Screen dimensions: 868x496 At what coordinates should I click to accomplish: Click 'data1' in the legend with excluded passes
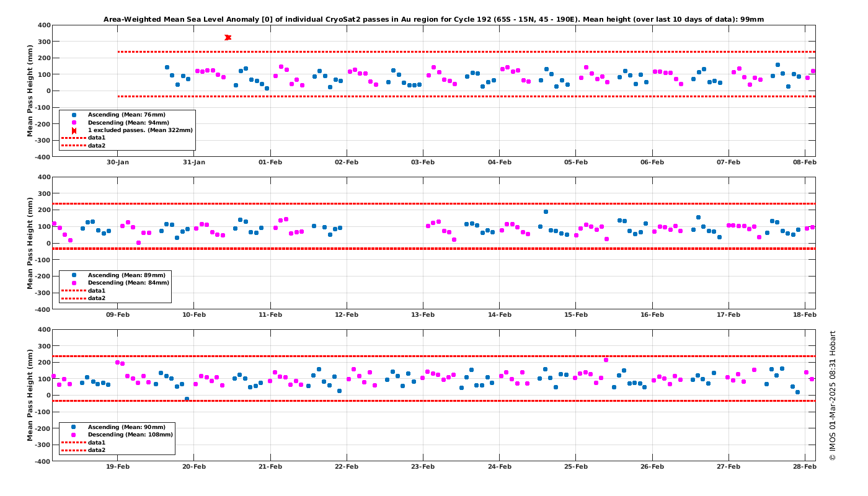[x=97, y=138]
